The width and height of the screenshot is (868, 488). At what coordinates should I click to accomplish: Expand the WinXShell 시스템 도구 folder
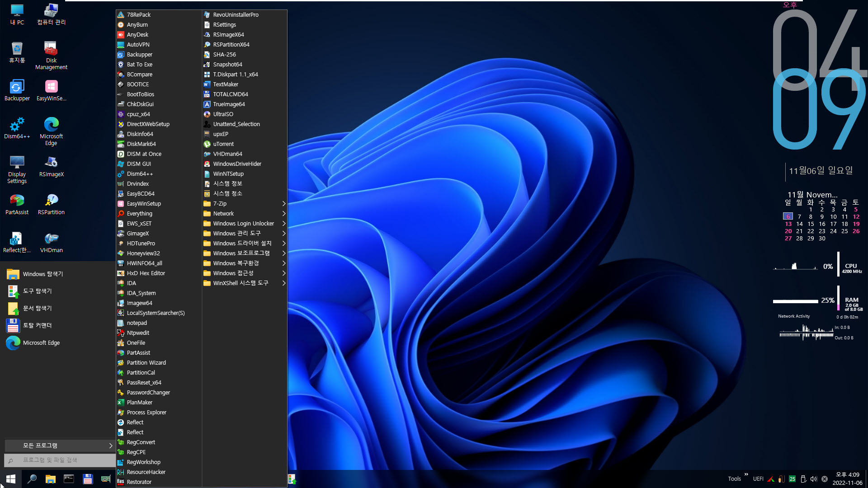245,283
